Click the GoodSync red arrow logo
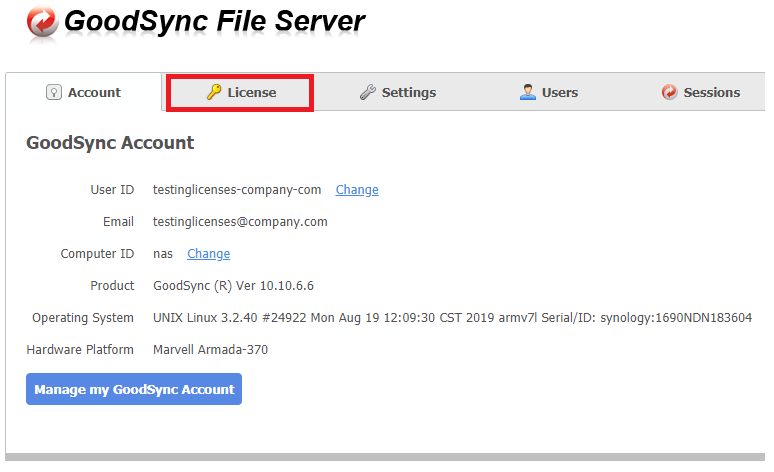 click(x=42, y=22)
